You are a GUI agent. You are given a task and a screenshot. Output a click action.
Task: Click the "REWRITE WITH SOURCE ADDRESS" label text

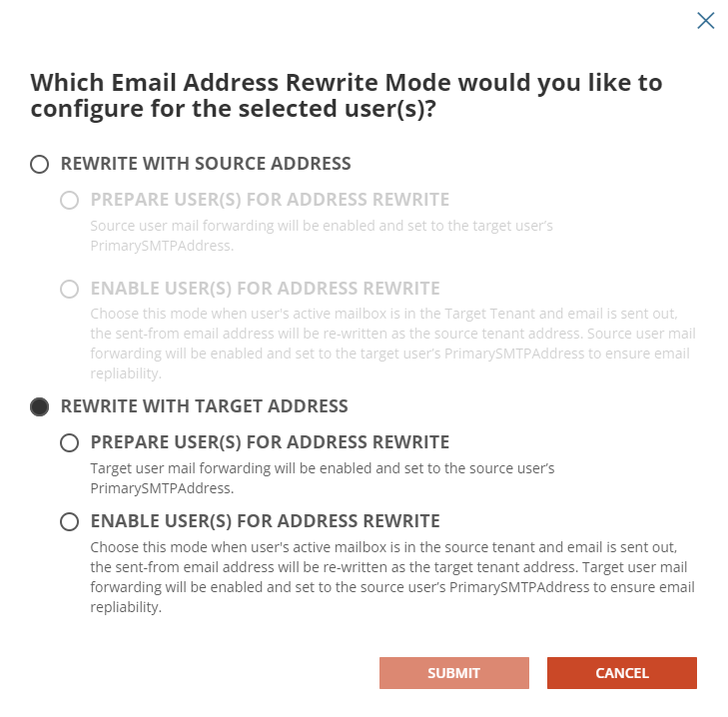[x=206, y=164]
